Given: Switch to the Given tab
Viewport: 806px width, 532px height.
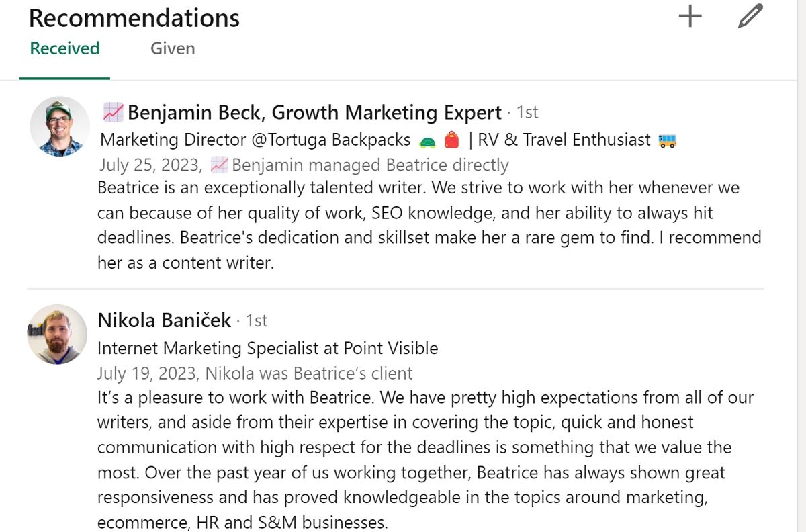Looking at the screenshot, I should click(173, 48).
